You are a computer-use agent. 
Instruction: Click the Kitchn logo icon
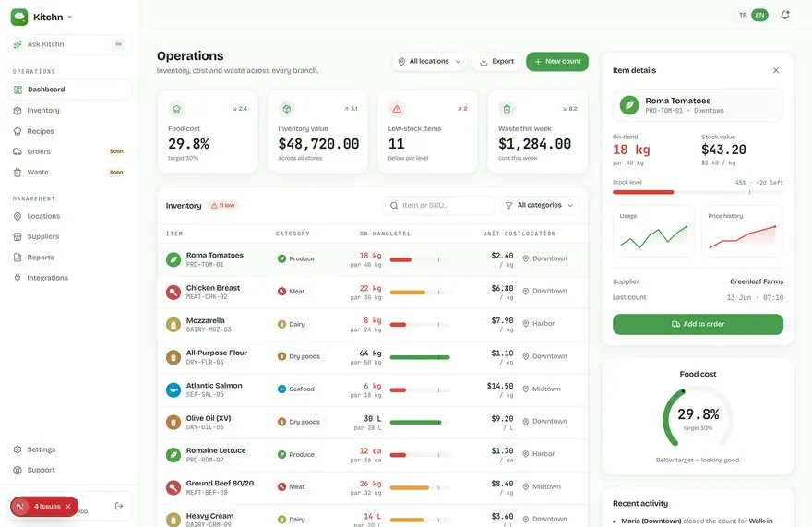(x=19, y=17)
